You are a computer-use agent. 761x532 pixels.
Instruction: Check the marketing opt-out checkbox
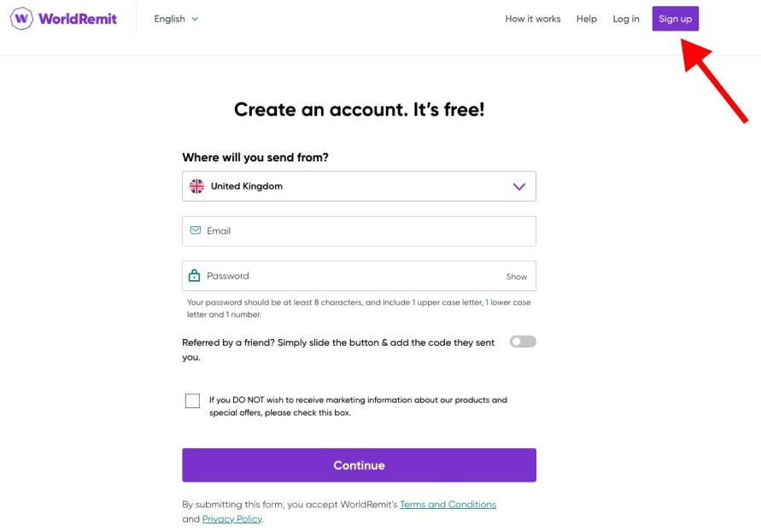tap(192, 400)
